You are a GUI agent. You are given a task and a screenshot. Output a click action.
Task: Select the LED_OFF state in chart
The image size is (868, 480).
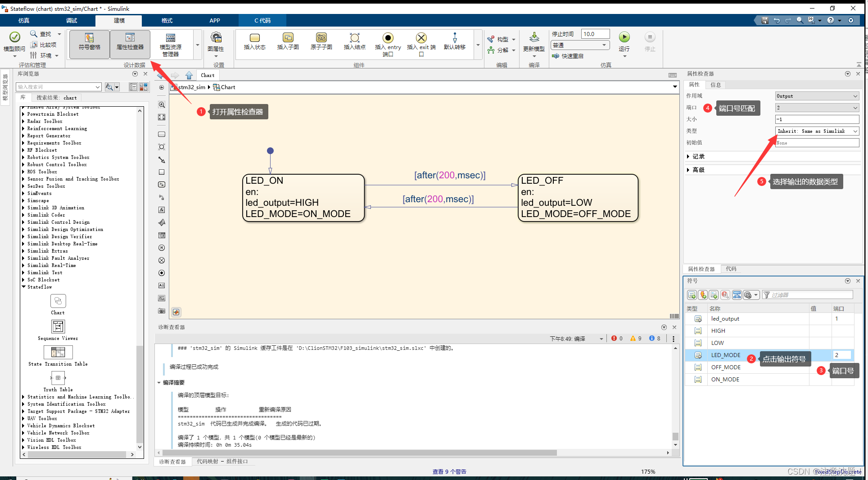[578, 198]
